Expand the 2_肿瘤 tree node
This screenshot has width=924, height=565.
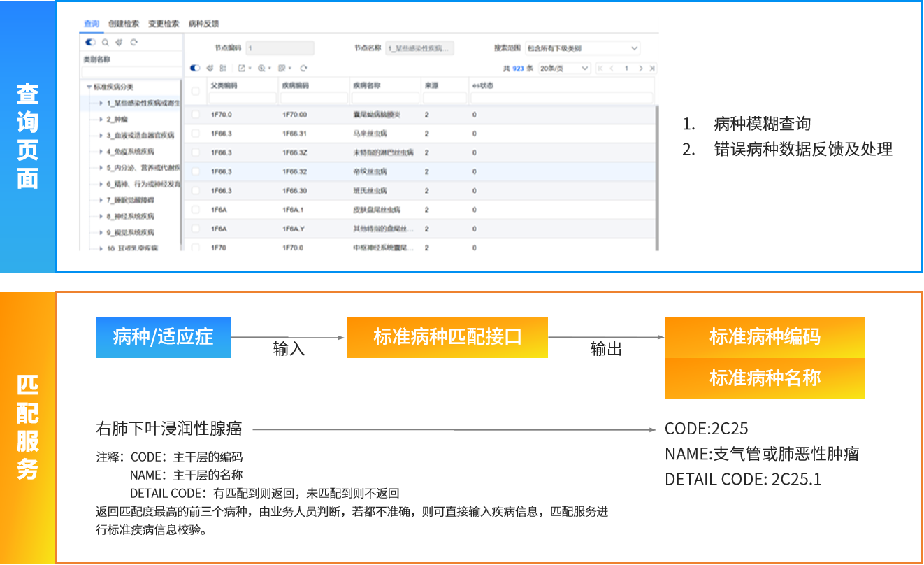pyautogui.click(x=101, y=120)
